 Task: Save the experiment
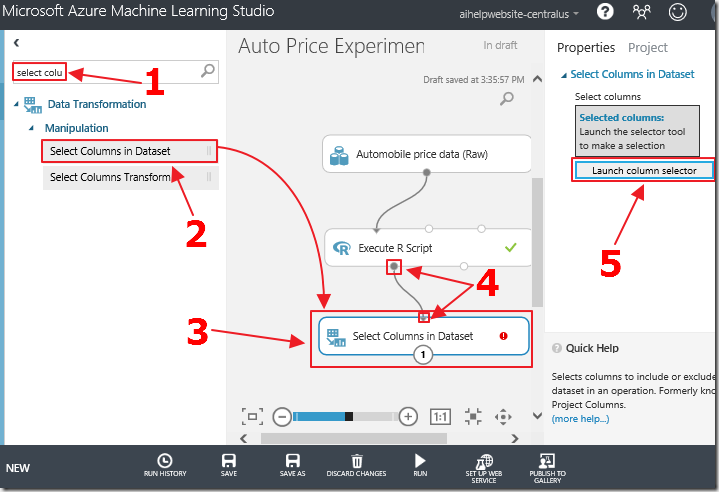[229, 465]
